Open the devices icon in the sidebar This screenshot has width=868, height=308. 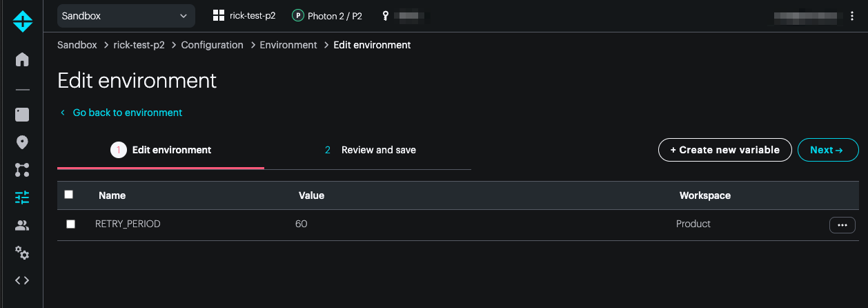22,115
